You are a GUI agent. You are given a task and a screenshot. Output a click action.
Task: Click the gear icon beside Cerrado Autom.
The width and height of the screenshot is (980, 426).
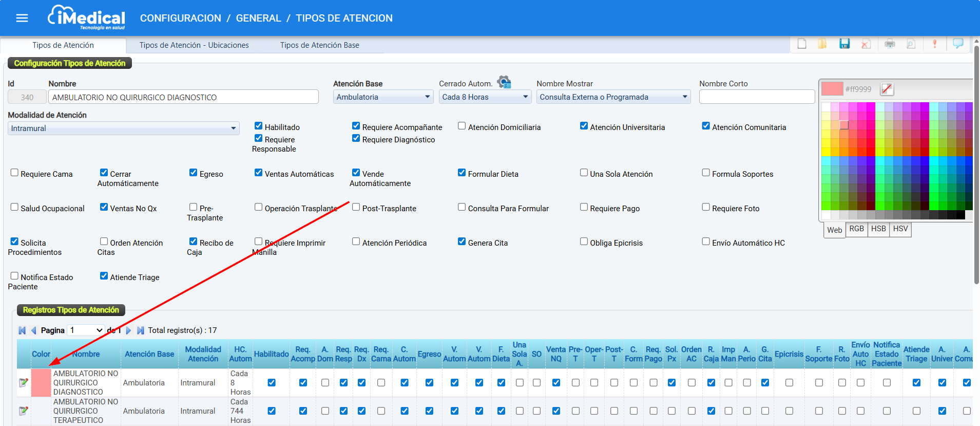tap(504, 82)
